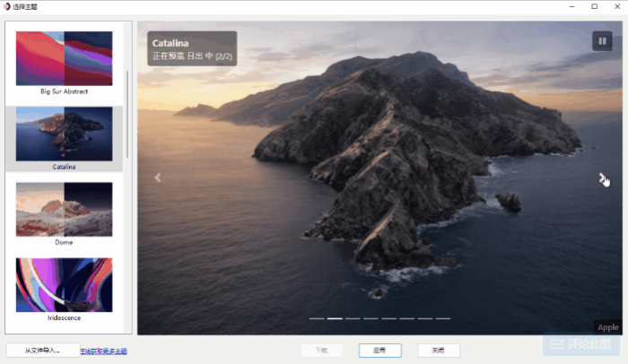Click the 从文件导入 import button
This screenshot has height=364, width=628.
click(42, 351)
